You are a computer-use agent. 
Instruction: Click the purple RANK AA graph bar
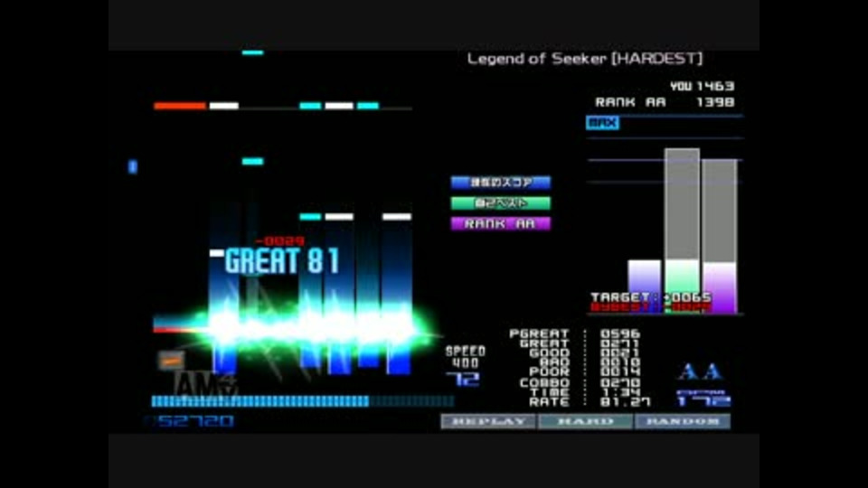[720, 236]
